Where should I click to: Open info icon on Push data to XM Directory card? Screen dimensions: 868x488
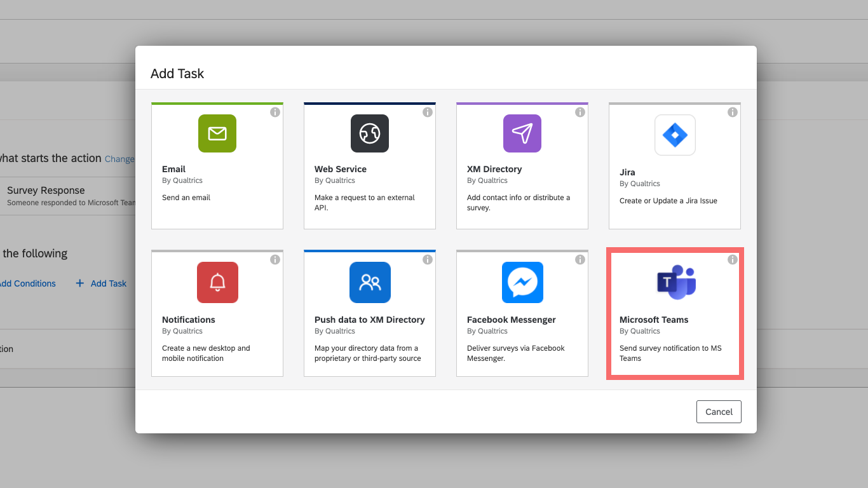428,259
